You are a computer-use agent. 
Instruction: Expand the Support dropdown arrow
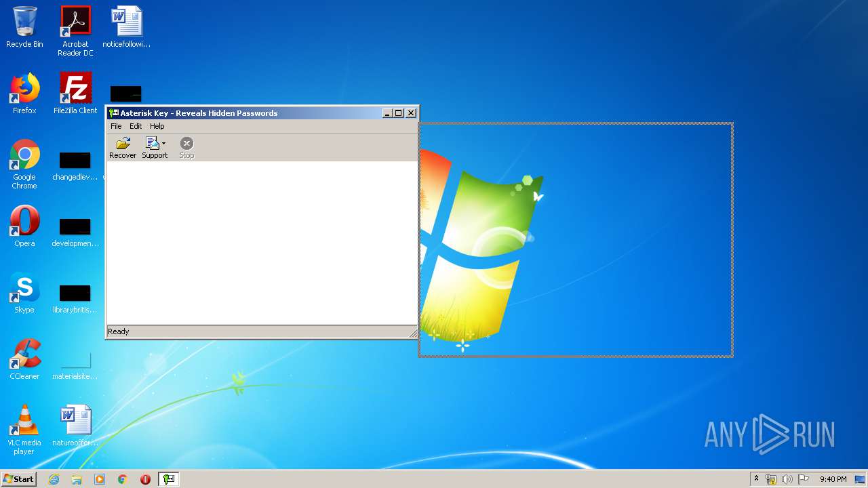[x=163, y=143]
